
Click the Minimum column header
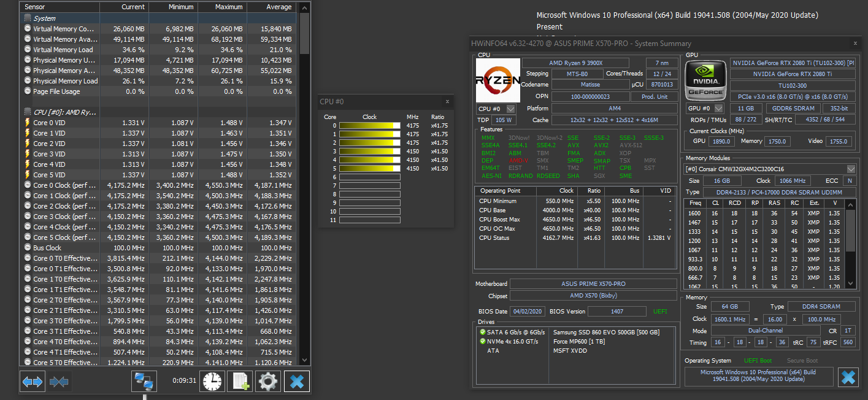coord(173,7)
